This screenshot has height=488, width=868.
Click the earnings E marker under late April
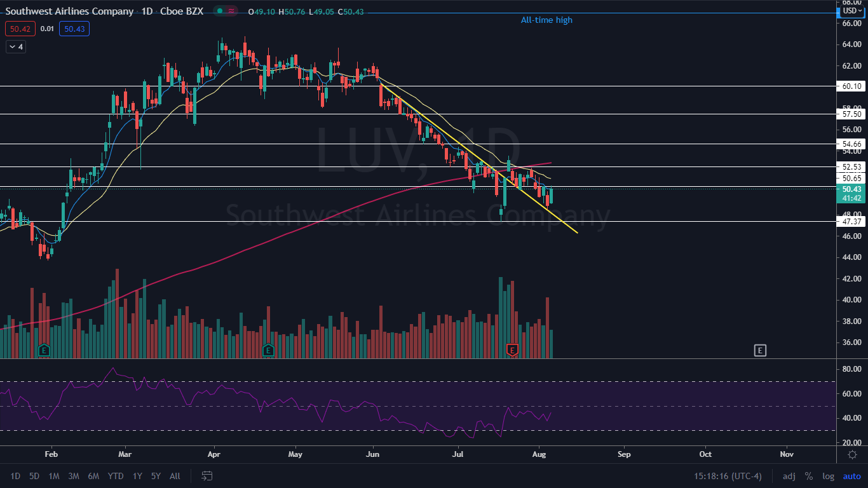(268, 349)
